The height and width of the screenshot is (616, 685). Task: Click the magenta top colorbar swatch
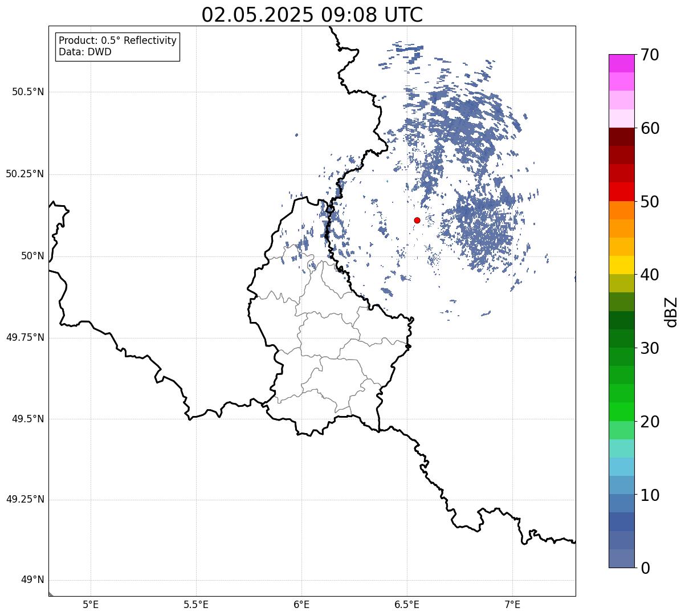click(x=621, y=63)
